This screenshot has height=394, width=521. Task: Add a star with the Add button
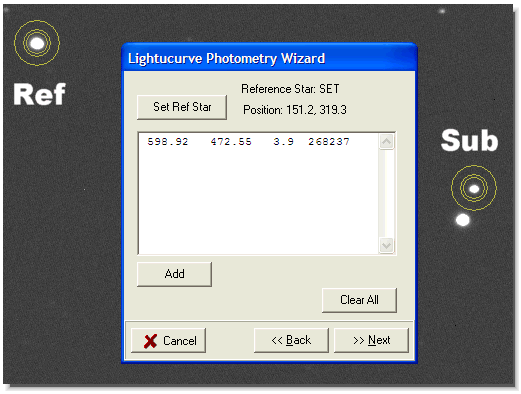pos(174,274)
